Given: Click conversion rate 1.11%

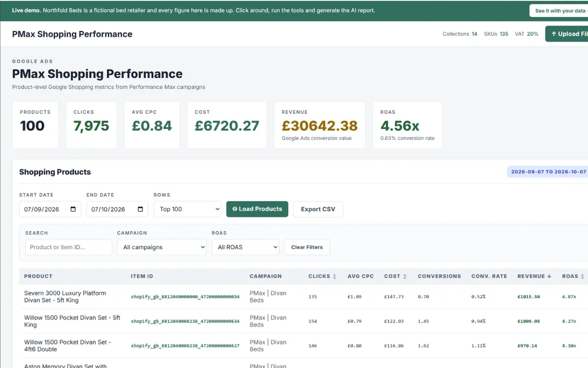Looking at the screenshot, I should click(478, 346).
